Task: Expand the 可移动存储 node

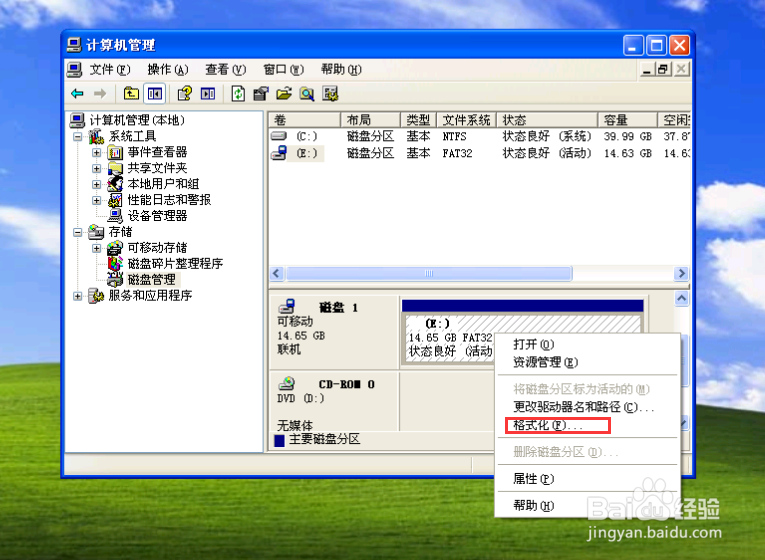Action: tap(97, 248)
